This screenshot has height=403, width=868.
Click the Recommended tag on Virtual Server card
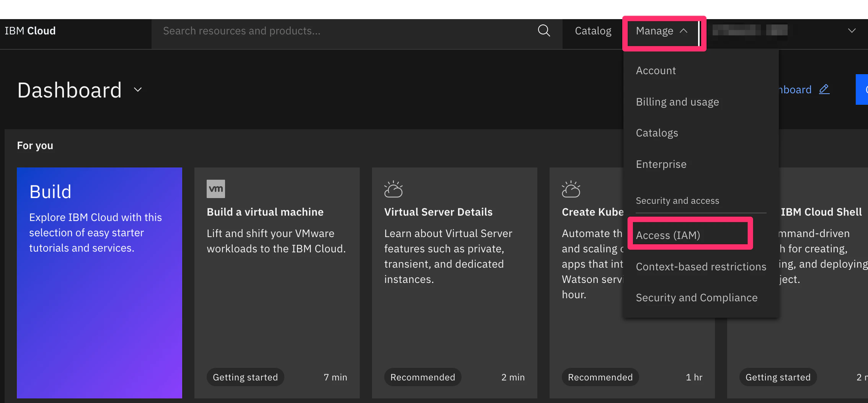pyautogui.click(x=423, y=377)
